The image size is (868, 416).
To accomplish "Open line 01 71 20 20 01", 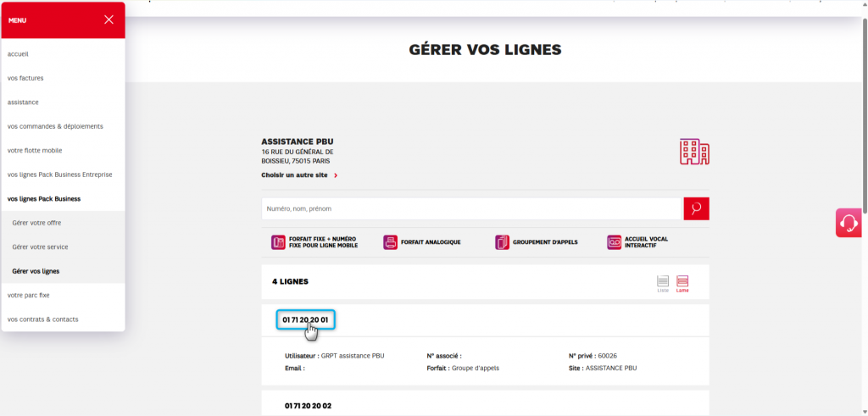I will tap(305, 319).
